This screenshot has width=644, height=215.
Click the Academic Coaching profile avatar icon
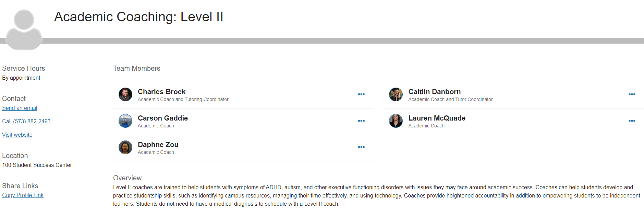24,30
